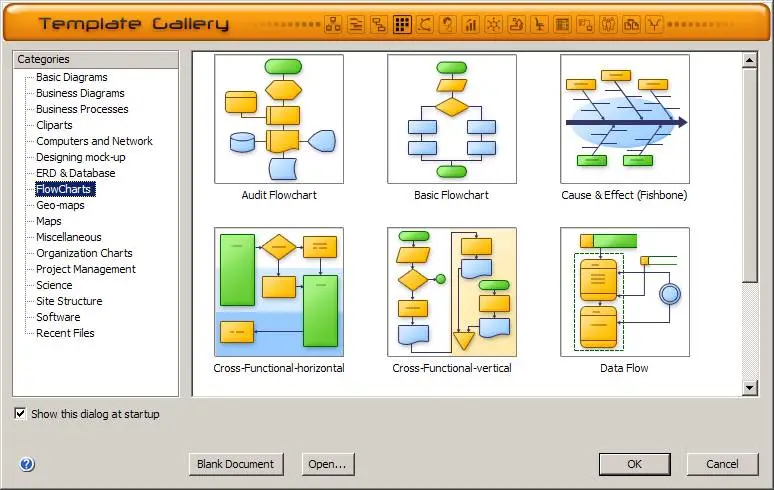The width and height of the screenshot is (774, 490).
Task: Click the microscope science icon
Action: (x=516, y=24)
